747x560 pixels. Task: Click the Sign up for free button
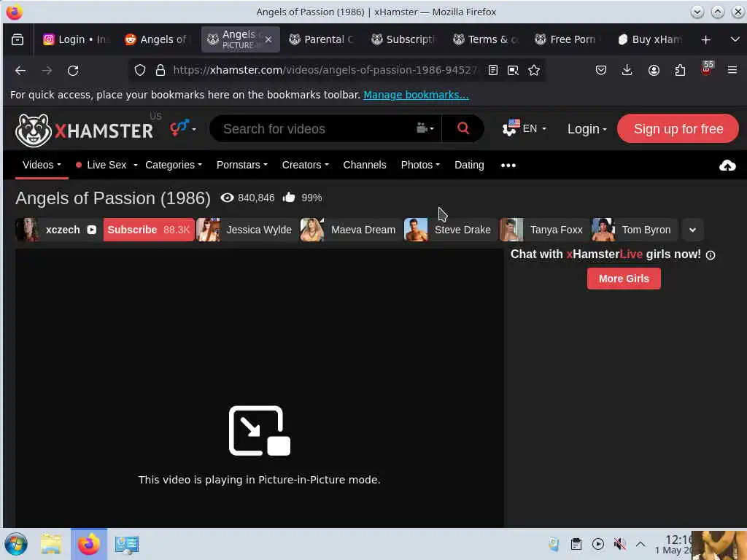678,128
